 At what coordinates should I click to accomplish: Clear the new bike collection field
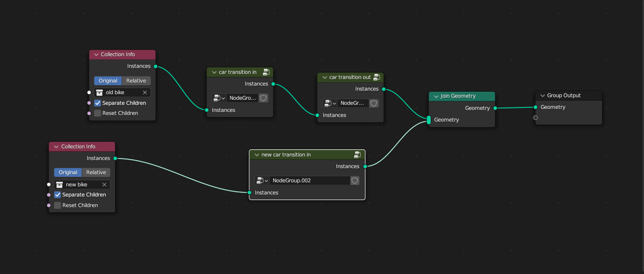[x=104, y=184]
